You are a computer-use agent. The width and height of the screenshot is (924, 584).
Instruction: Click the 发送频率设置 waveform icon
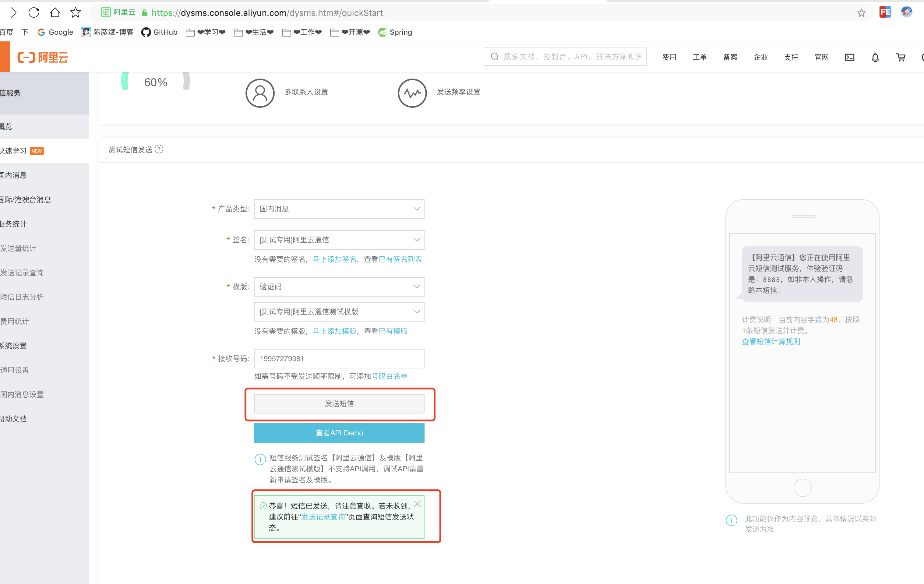pyautogui.click(x=412, y=93)
